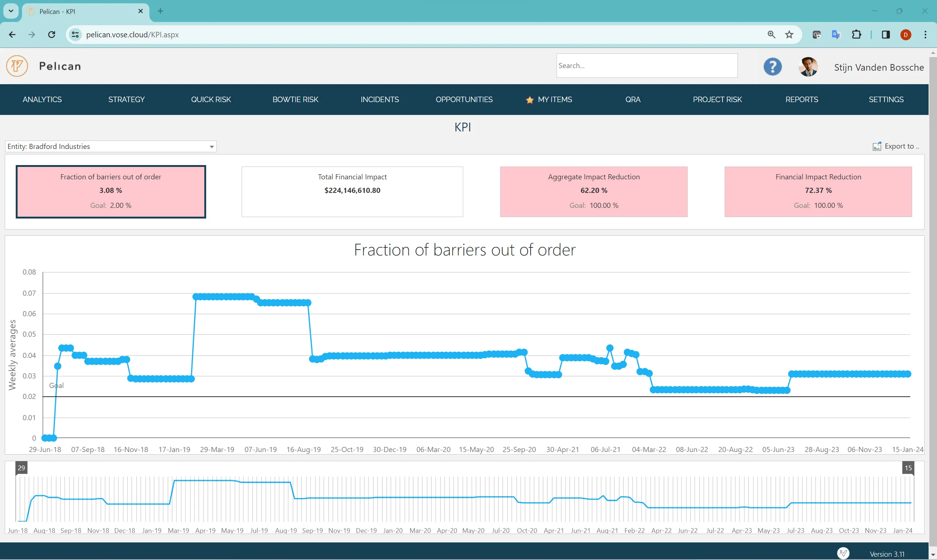Viewport: 937px width, 560px height.
Task: Switch to the REPORTS section
Action: [802, 99]
